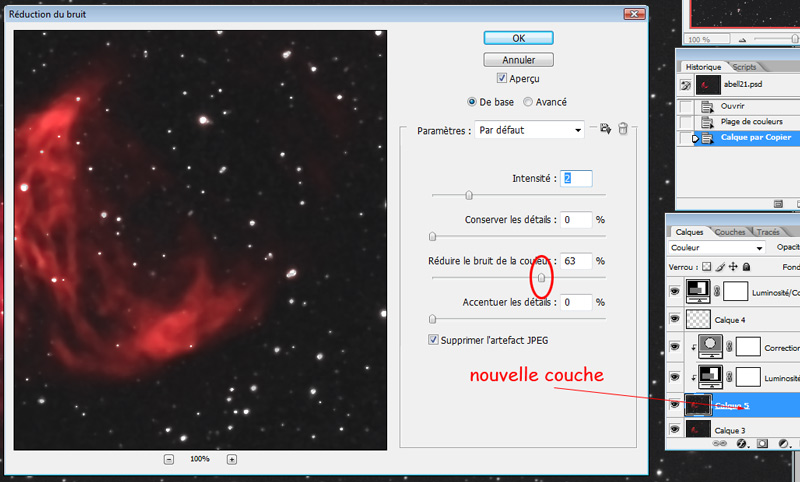Image resolution: width=800 pixels, height=482 pixels.
Task: Click the layer style fx icon
Action: [x=742, y=443]
